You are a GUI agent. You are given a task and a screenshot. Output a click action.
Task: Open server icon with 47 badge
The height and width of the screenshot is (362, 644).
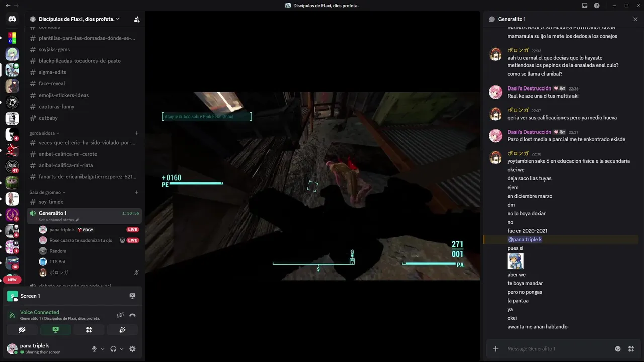click(12, 166)
